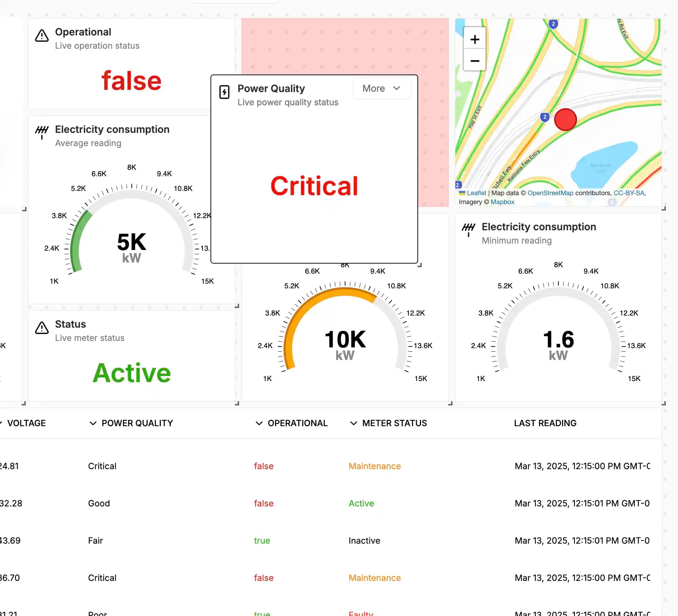678x616 pixels.
Task: Open the Mapbox imagery link
Action: pos(502,202)
